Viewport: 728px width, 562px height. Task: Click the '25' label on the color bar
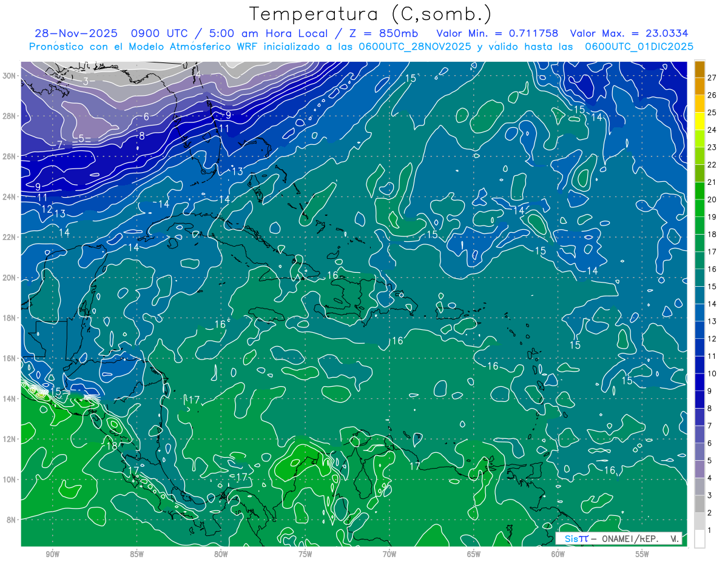pos(712,113)
